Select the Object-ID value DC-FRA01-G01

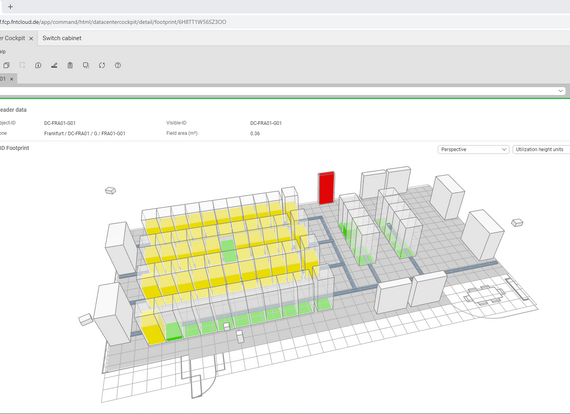[60, 123]
